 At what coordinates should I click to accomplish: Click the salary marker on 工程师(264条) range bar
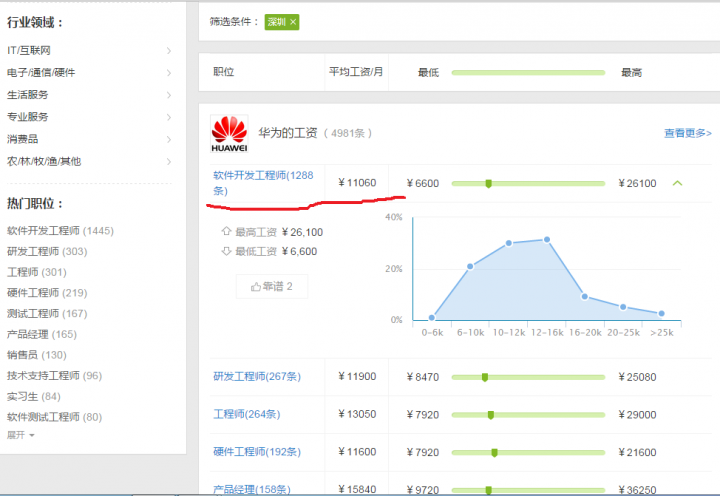(491, 415)
